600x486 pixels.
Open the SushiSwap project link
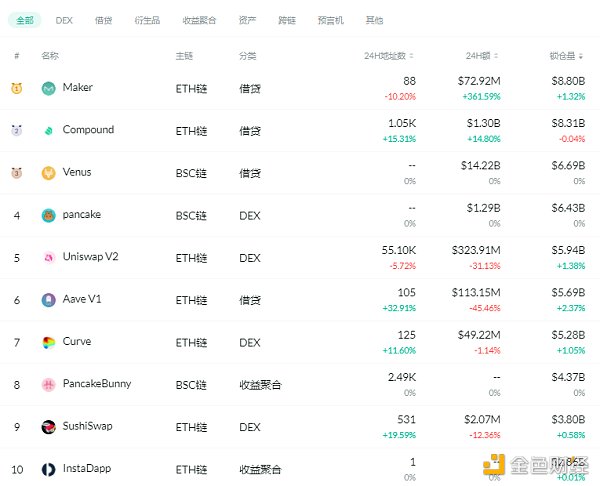(87, 427)
